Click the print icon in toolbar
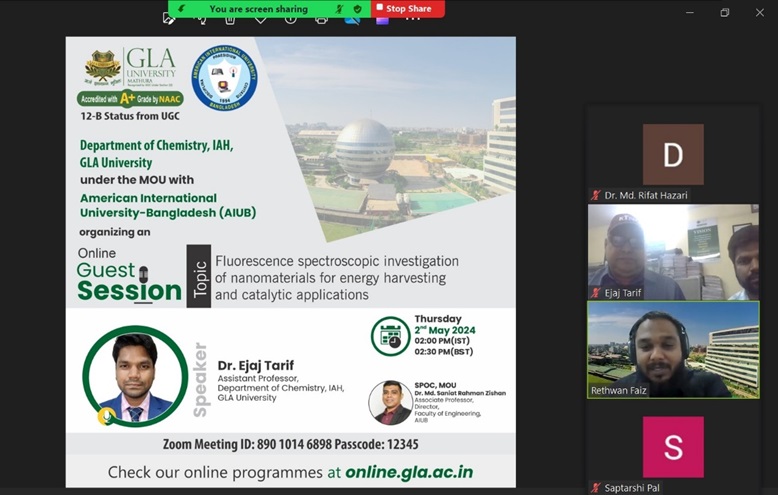 tap(320, 18)
